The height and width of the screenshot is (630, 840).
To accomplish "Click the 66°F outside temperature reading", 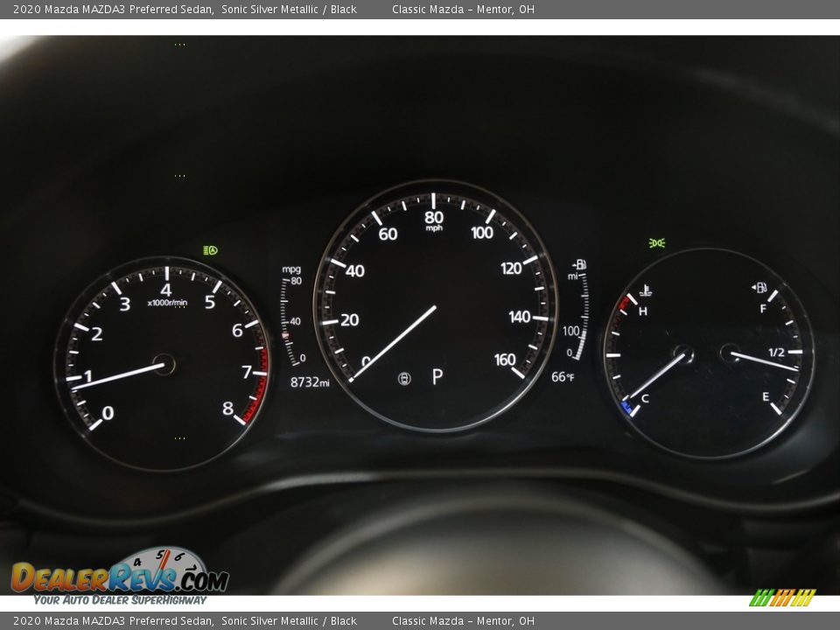I will click(563, 377).
